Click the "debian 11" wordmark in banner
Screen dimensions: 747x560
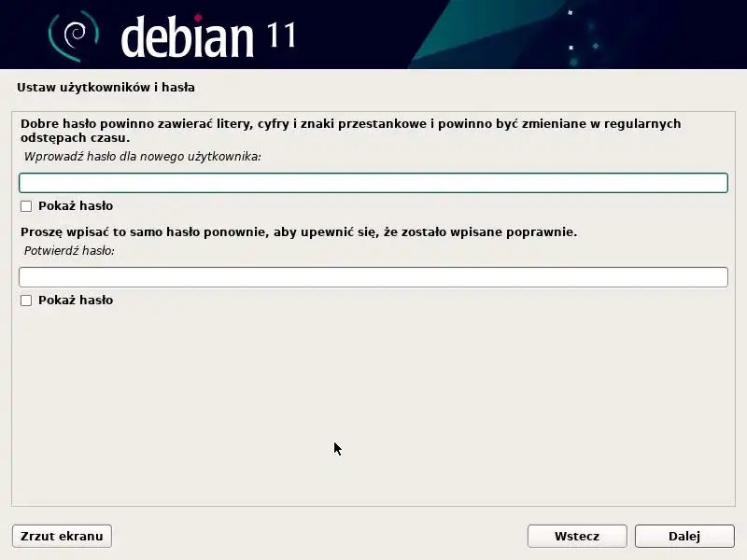click(208, 36)
